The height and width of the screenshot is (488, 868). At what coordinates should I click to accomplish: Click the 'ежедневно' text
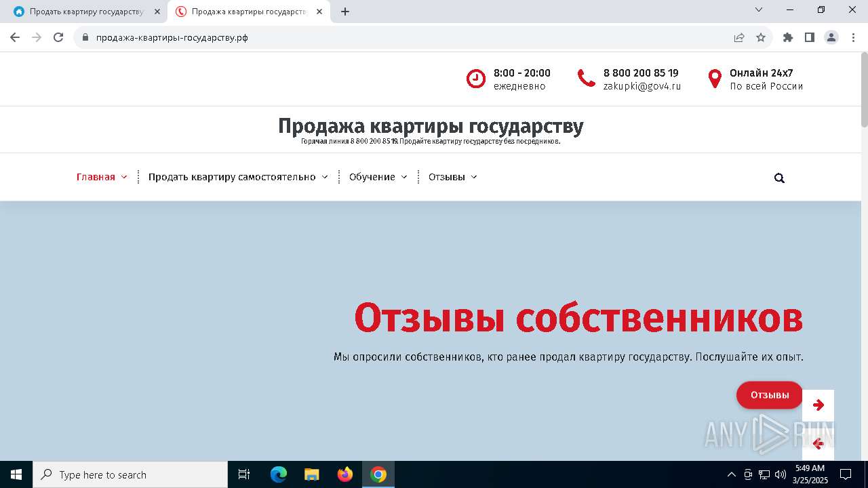point(519,87)
